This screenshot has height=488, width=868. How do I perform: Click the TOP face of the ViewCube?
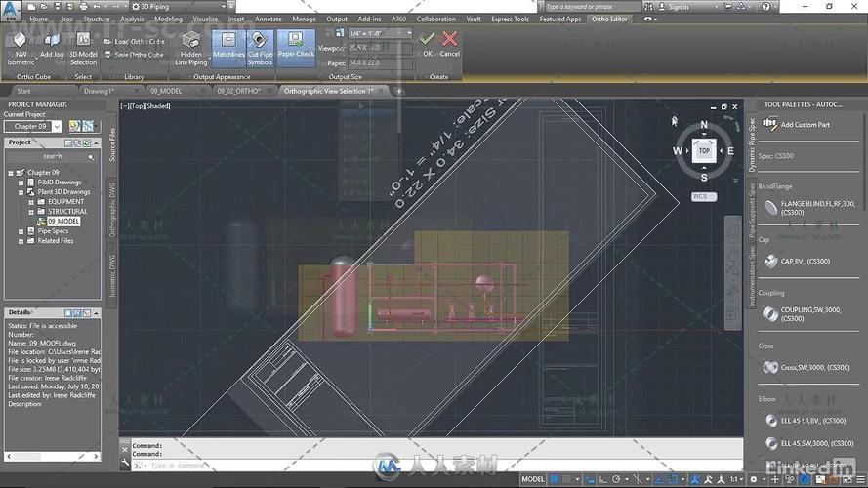pos(704,150)
